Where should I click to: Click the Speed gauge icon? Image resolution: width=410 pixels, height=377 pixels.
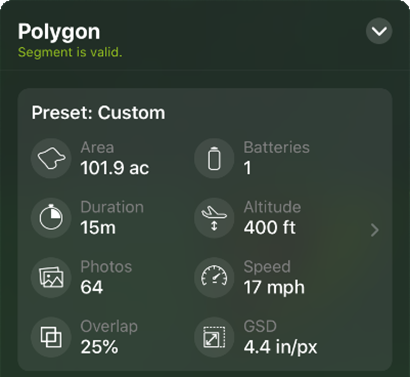pos(214,277)
